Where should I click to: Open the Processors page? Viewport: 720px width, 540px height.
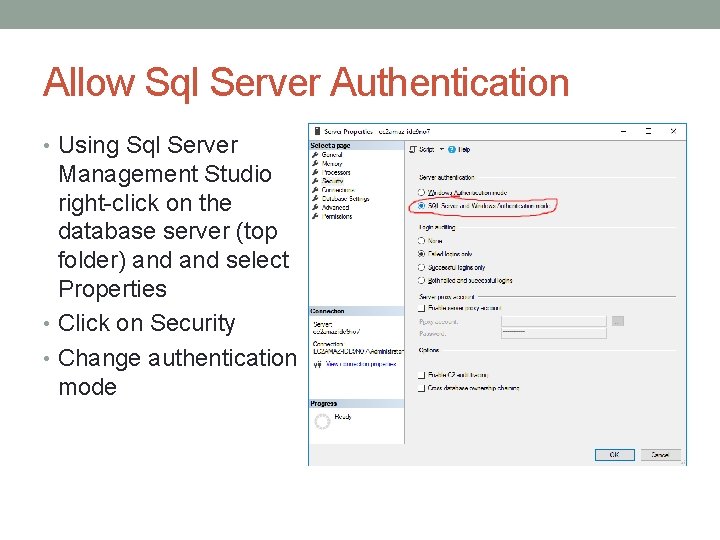tap(336, 172)
